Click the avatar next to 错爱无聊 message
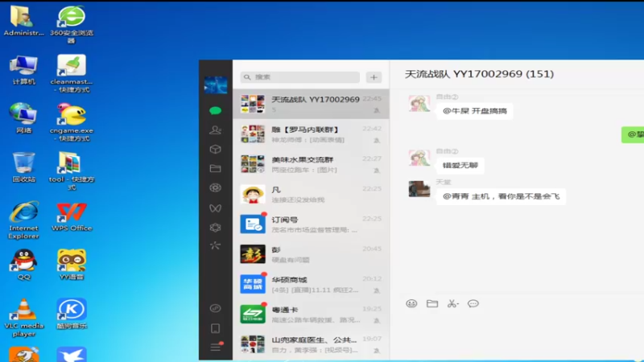 tap(419, 158)
